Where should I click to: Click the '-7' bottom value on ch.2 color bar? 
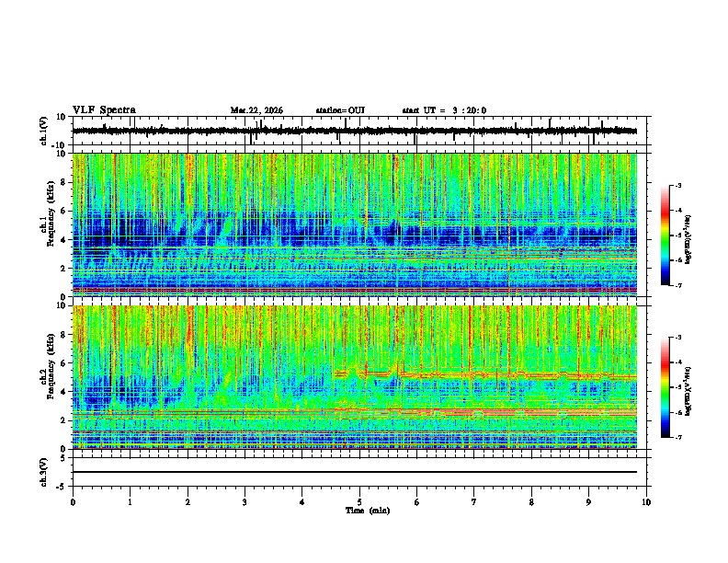677,437
